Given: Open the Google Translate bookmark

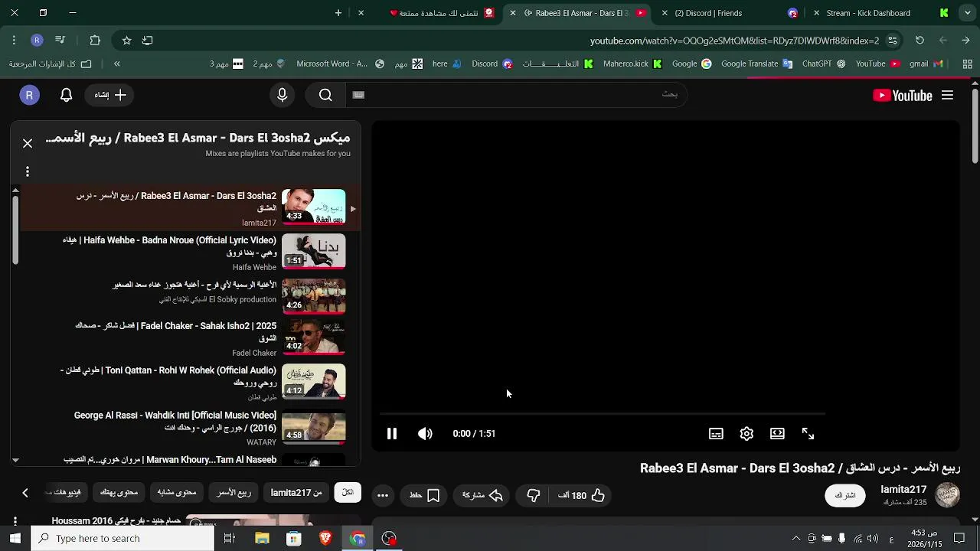Looking at the screenshot, I should 756,64.
